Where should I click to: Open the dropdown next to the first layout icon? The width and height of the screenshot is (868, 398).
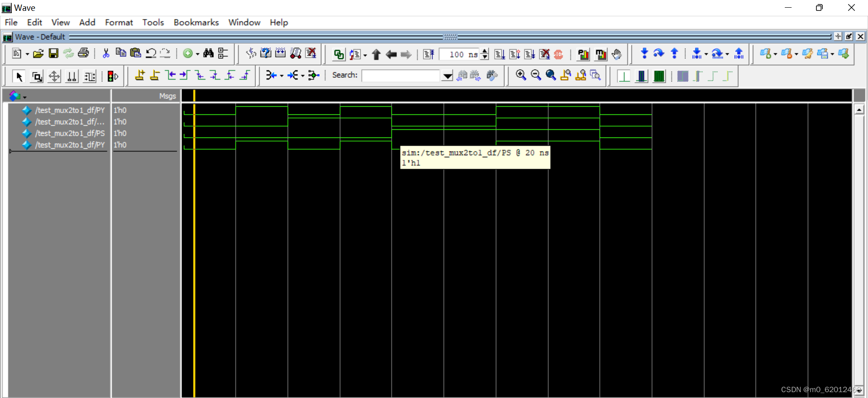coord(775,54)
